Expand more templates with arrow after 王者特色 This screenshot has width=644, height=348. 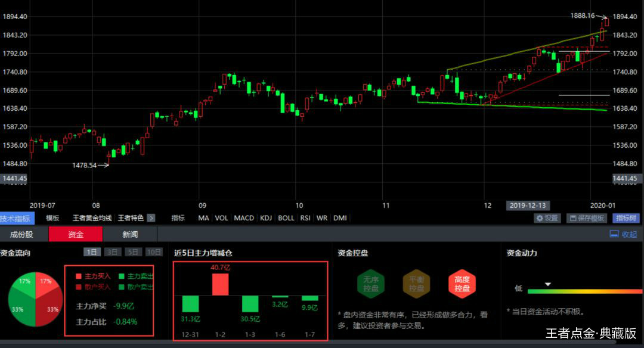(151, 218)
